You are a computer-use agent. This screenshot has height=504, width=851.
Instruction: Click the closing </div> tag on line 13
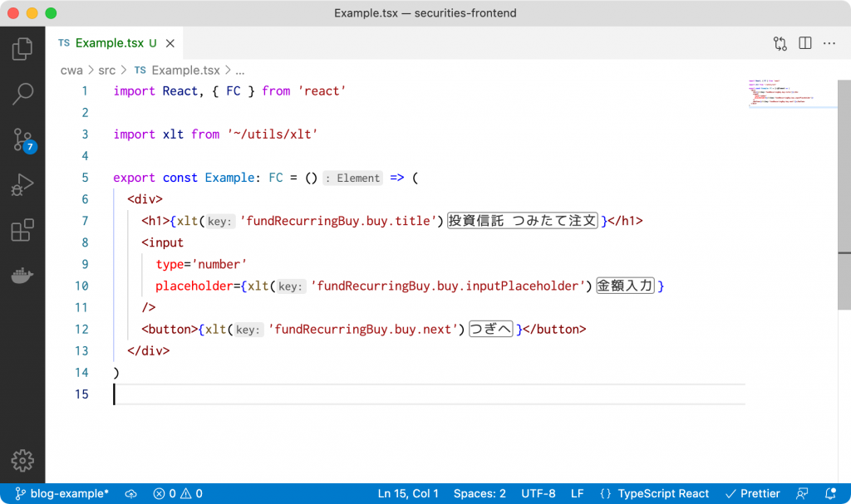click(148, 351)
